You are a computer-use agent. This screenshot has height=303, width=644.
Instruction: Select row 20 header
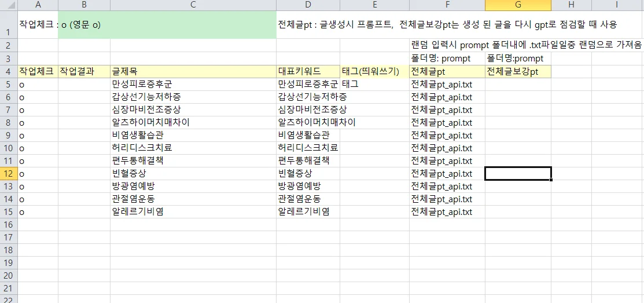(x=9, y=275)
